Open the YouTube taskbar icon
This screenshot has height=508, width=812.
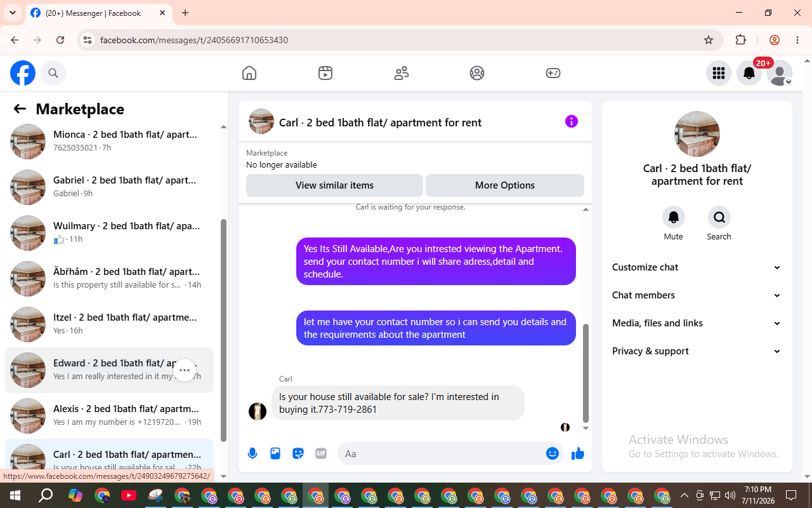[129, 495]
